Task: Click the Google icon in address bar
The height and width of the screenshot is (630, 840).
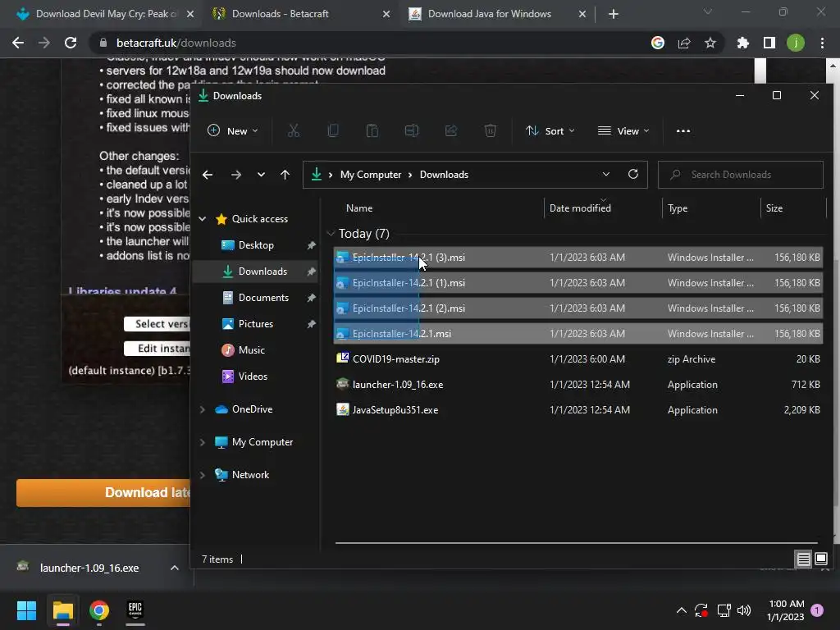Action: pyautogui.click(x=658, y=43)
